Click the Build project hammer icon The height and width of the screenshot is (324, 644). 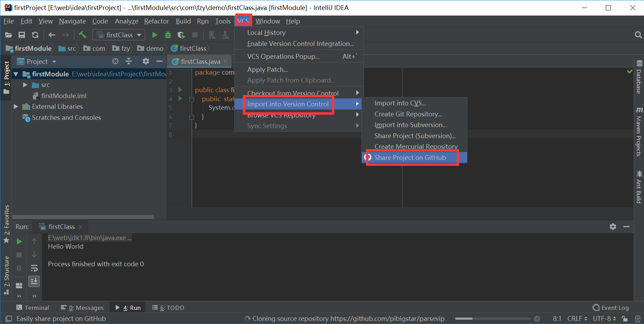pos(82,35)
